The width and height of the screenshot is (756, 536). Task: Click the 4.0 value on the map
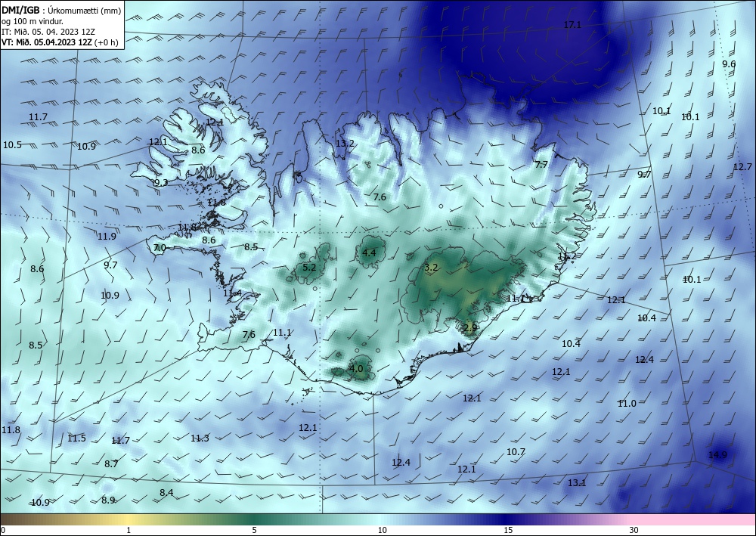coord(356,369)
